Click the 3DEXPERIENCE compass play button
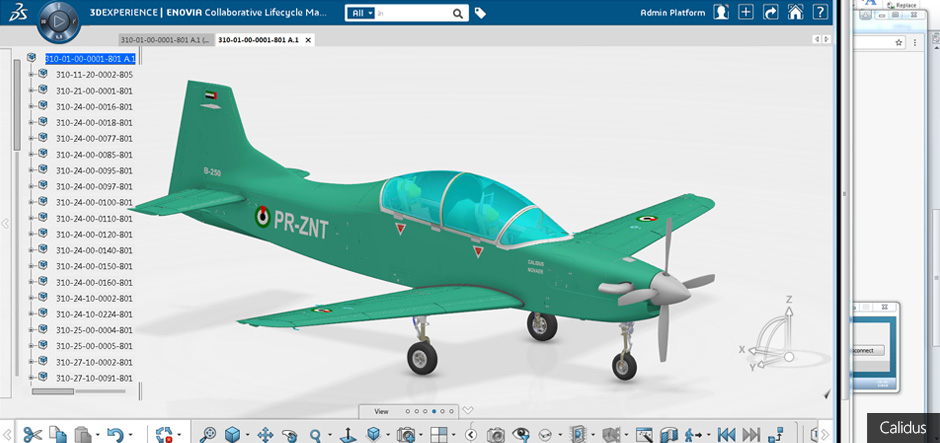The width and height of the screenshot is (940, 443). point(59,19)
